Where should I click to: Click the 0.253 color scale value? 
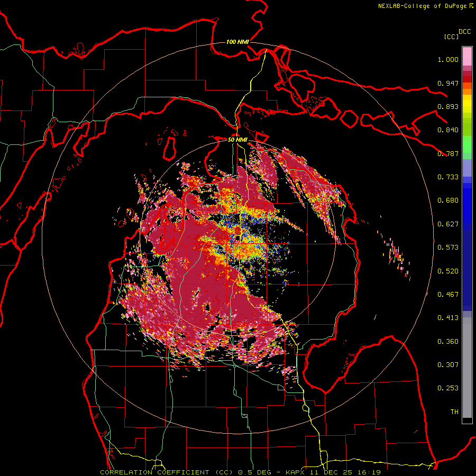tap(448, 389)
